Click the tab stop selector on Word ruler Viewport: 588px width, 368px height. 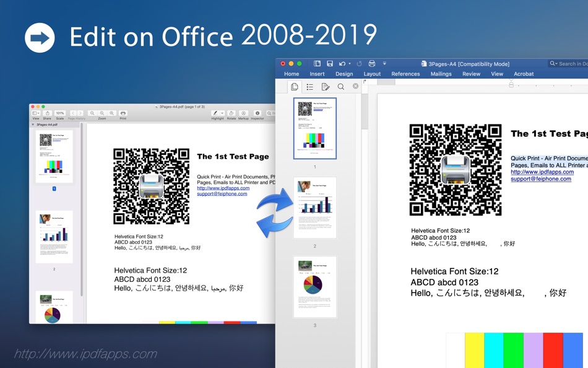(x=365, y=81)
